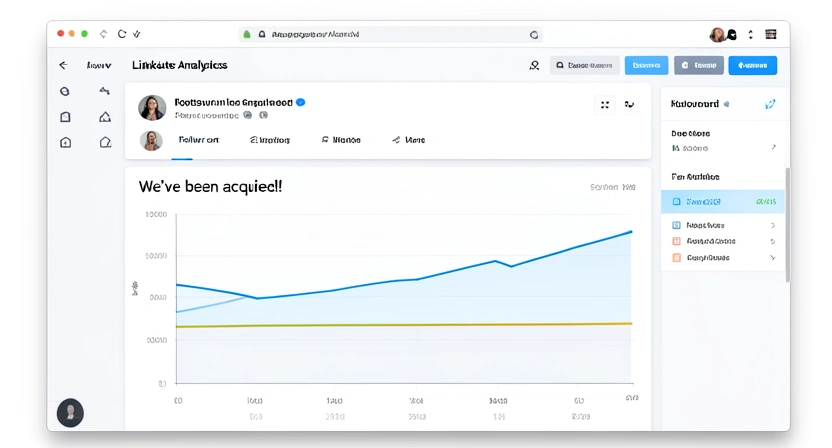The image size is (832, 448).
Task: Toggle the checkbox in highlighted blue row
Action: tap(677, 202)
